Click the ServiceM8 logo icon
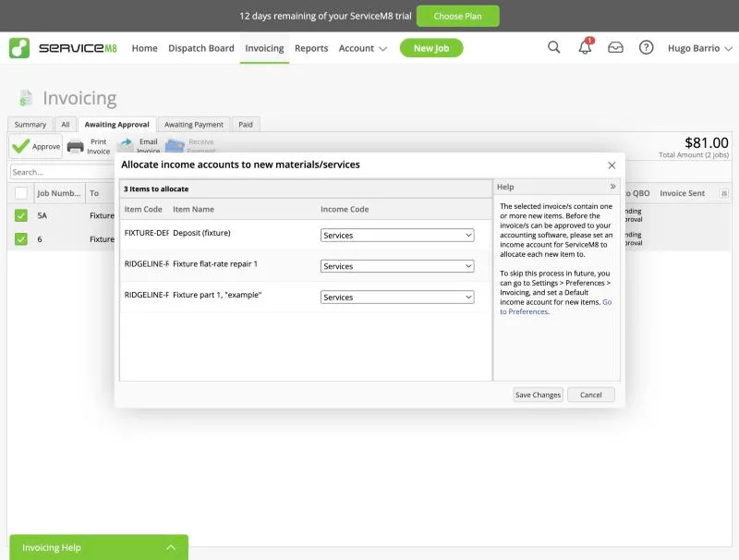 click(19, 48)
